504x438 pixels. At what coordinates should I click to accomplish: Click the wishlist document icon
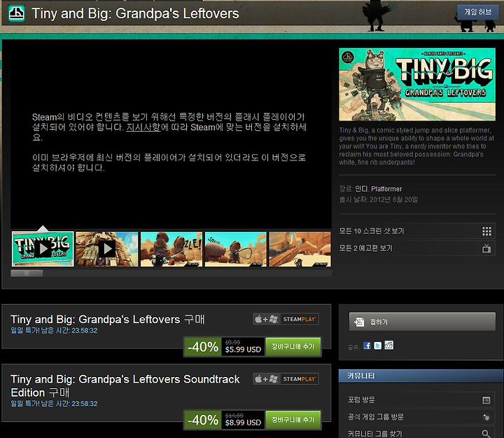[359, 322]
